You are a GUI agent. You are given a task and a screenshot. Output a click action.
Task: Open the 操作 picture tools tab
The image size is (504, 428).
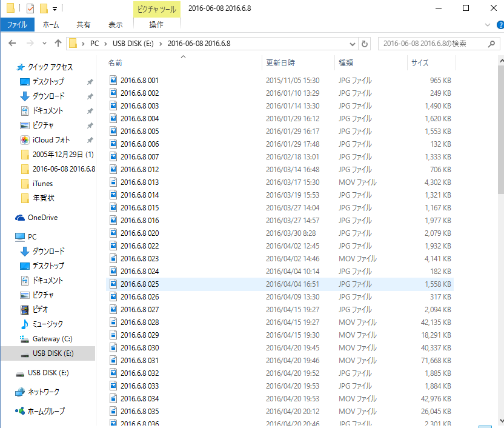[x=156, y=25]
